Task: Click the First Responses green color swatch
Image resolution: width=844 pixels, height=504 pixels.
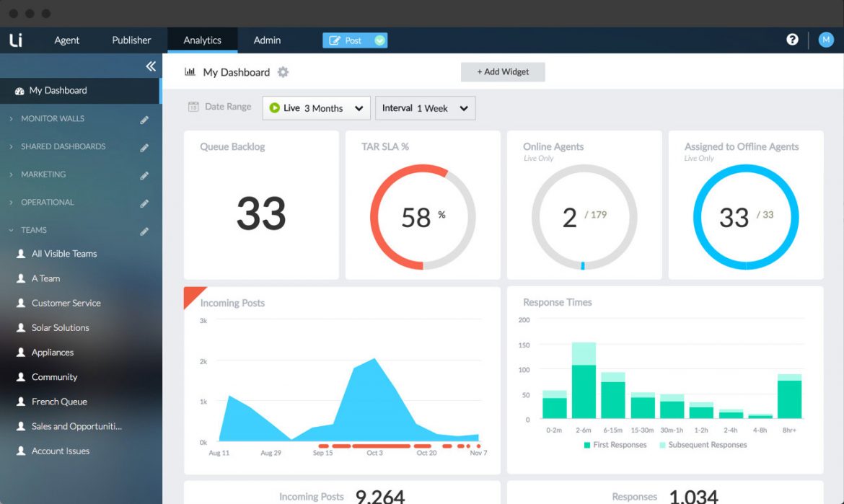Action: (x=588, y=445)
